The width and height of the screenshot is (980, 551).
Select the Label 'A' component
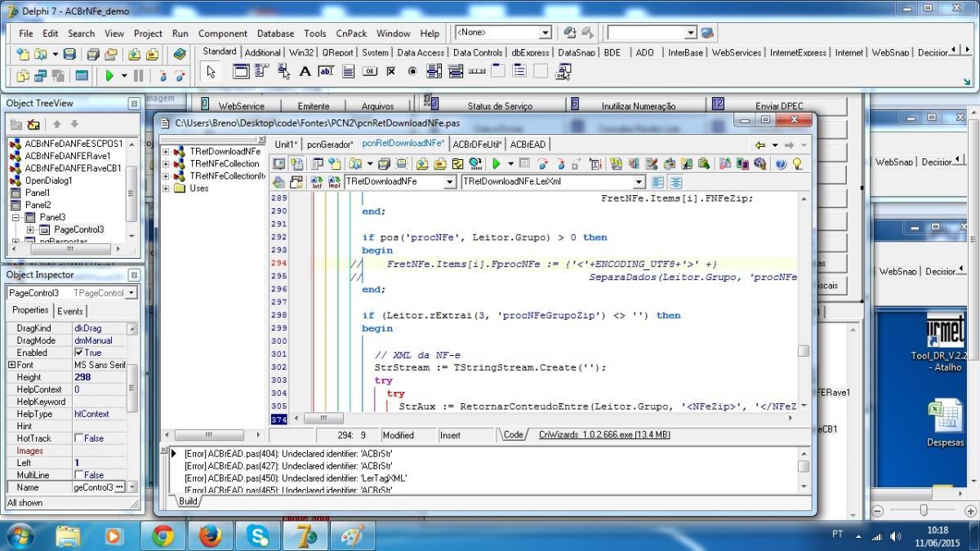click(305, 72)
